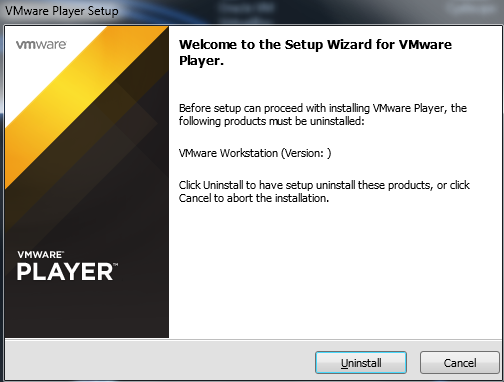Select the VMware Workstation (Version: ) entry
This screenshot has height=382, width=504.
[x=255, y=153]
